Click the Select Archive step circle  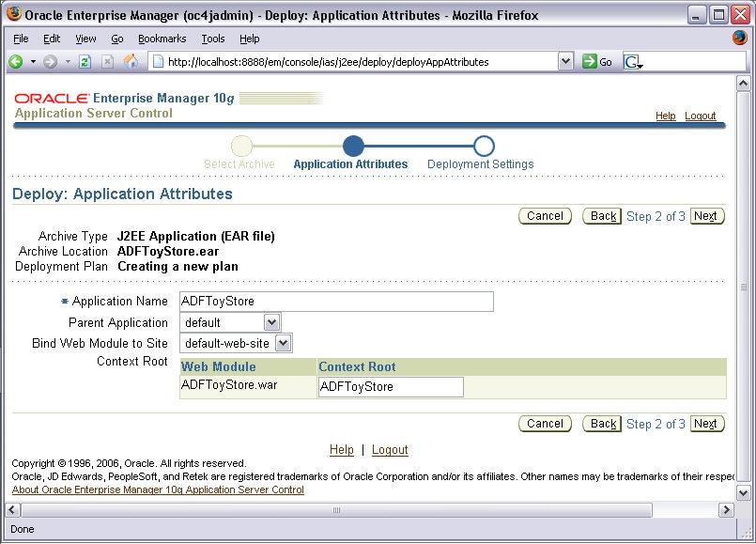click(x=241, y=146)
